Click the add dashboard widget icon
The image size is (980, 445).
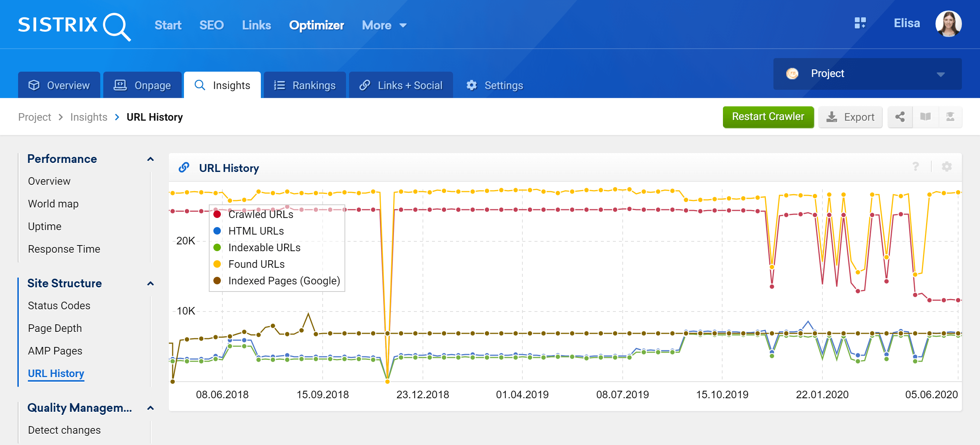point(860,24)
